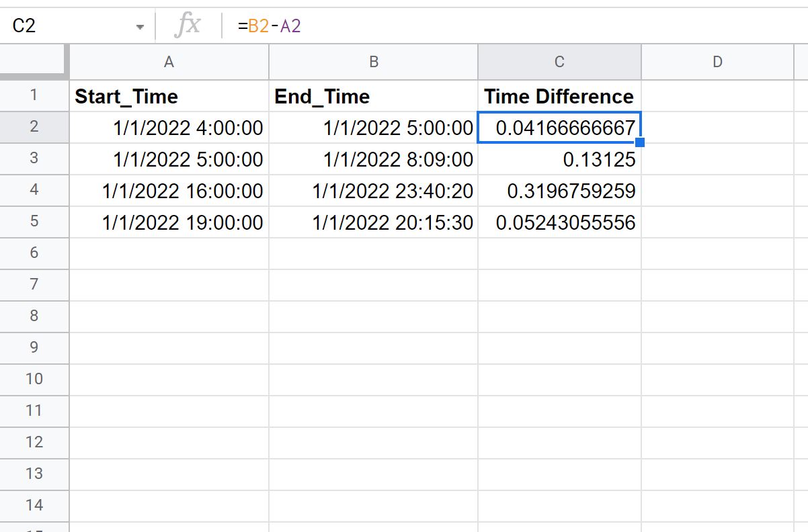Open the Name box dropdown arrow
Image resolution: width=808 pixels, height=532 pixels.
click(x=140, y=27)
